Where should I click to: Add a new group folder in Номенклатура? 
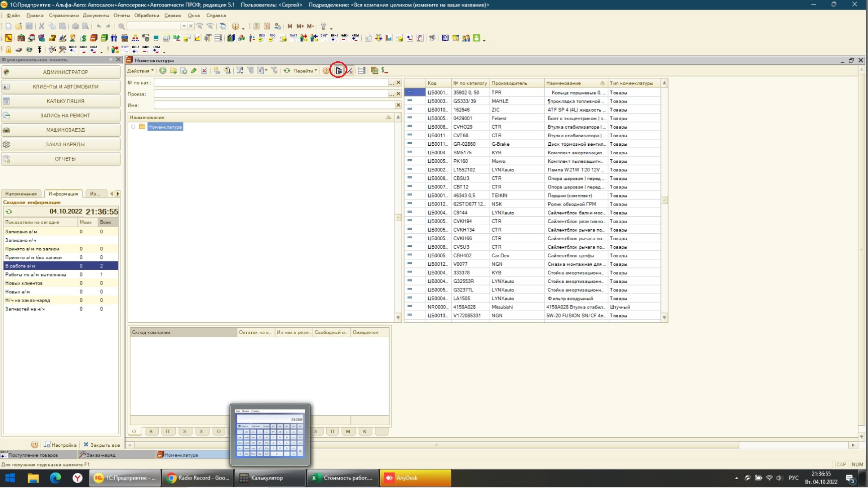[x=173, y=71]
